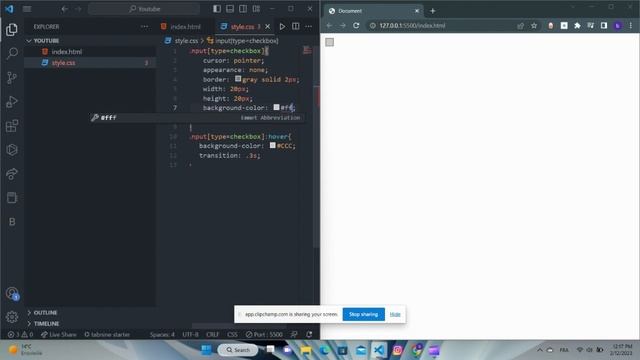Click Live Share in status bar

point(58,335)
